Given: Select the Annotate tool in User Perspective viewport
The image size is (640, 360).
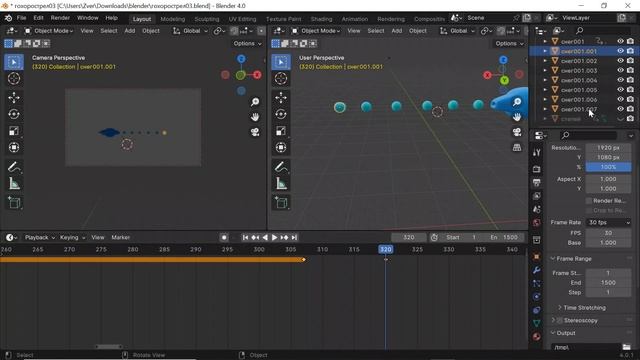Looking at the screenshot, I should [281, 167].
